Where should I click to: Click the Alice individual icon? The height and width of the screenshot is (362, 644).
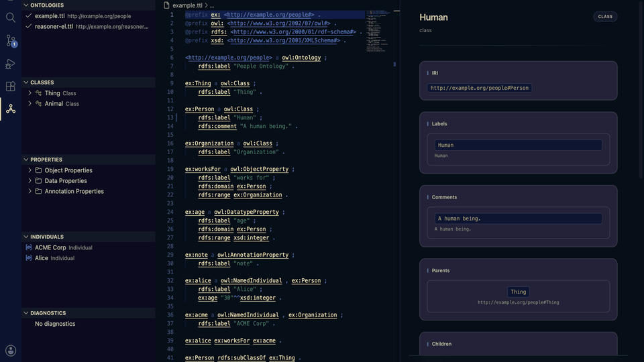29,258
